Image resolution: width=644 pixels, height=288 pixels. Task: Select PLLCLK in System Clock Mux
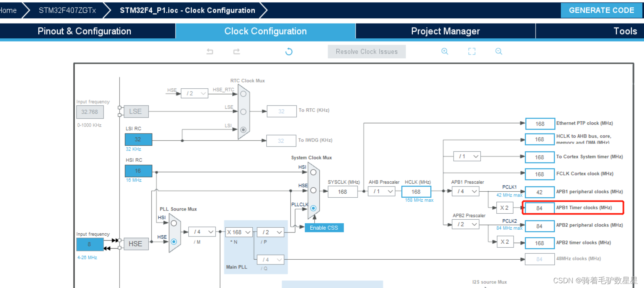click(313, 208)
